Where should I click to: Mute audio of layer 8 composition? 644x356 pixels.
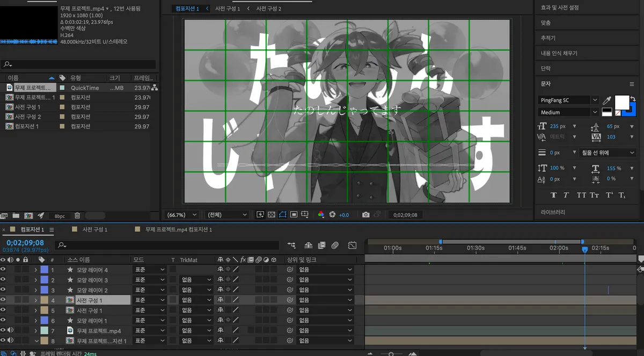click(11, 341)
